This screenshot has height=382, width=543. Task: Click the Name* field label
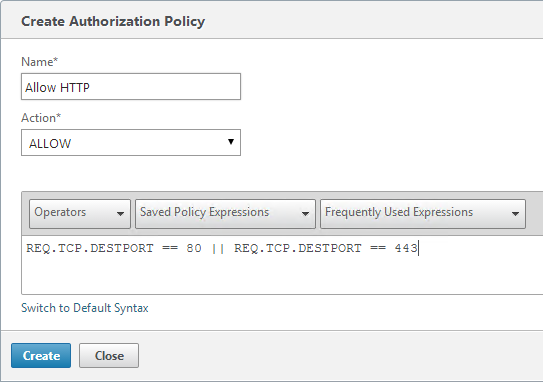(x=39, y=62)
